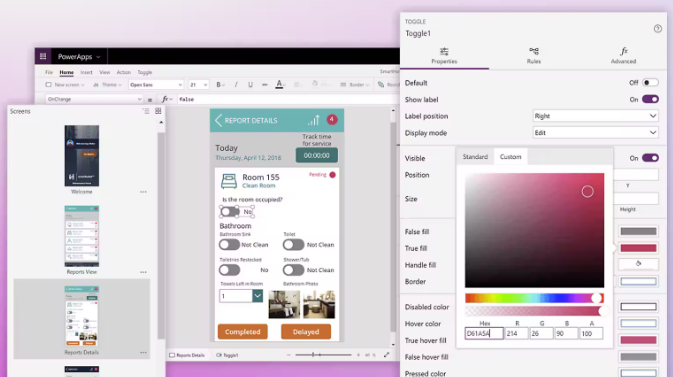Select the Welcome screen thumbnail

point(82,156)
